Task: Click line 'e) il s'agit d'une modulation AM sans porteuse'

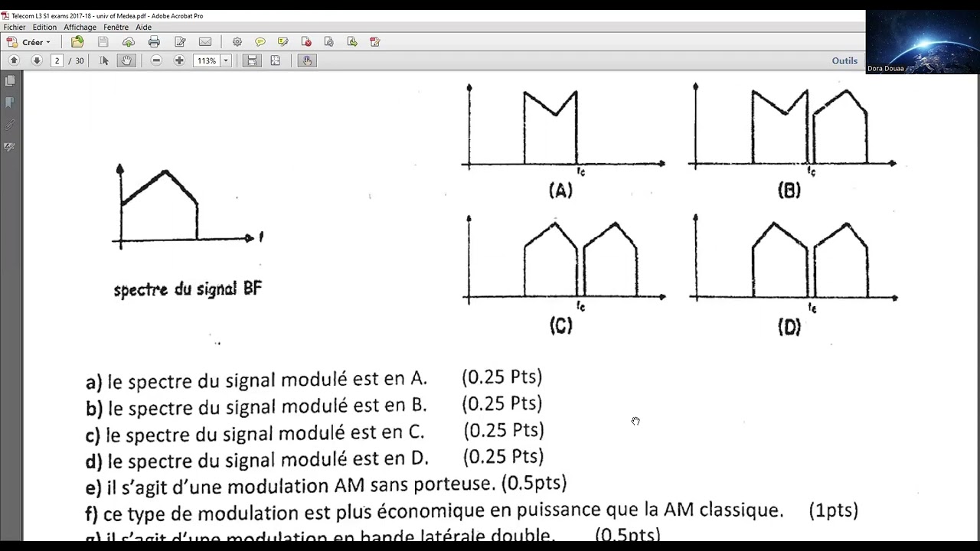Action: 292,486
